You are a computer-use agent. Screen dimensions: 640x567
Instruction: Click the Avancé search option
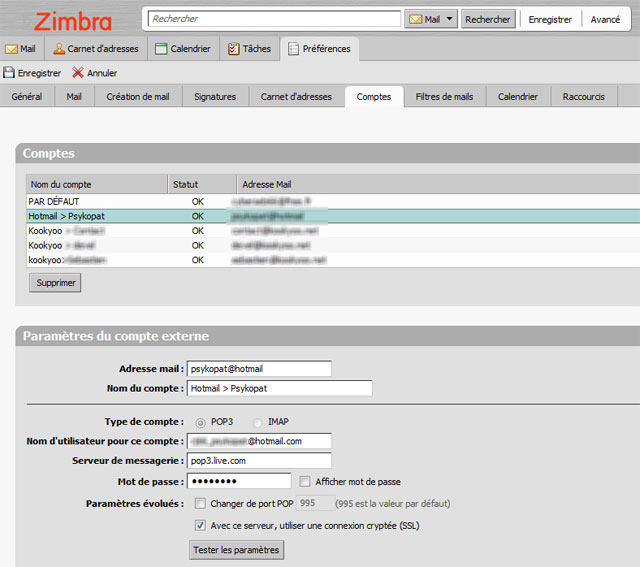(605, 19)
